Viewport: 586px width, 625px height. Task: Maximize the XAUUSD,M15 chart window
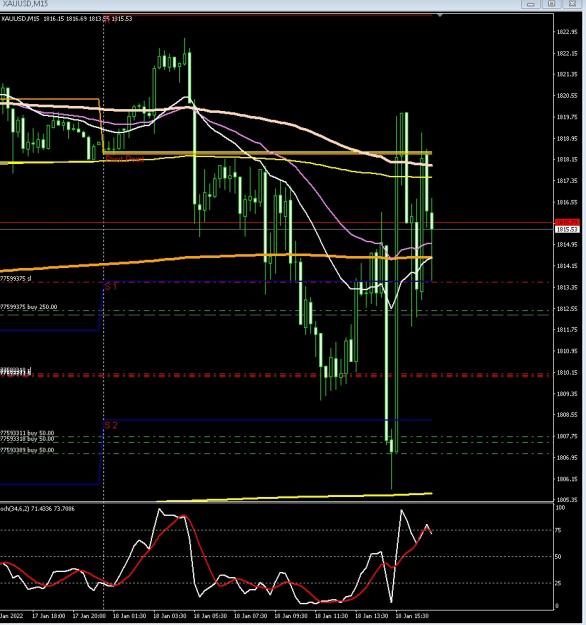[x=551, y=4]
